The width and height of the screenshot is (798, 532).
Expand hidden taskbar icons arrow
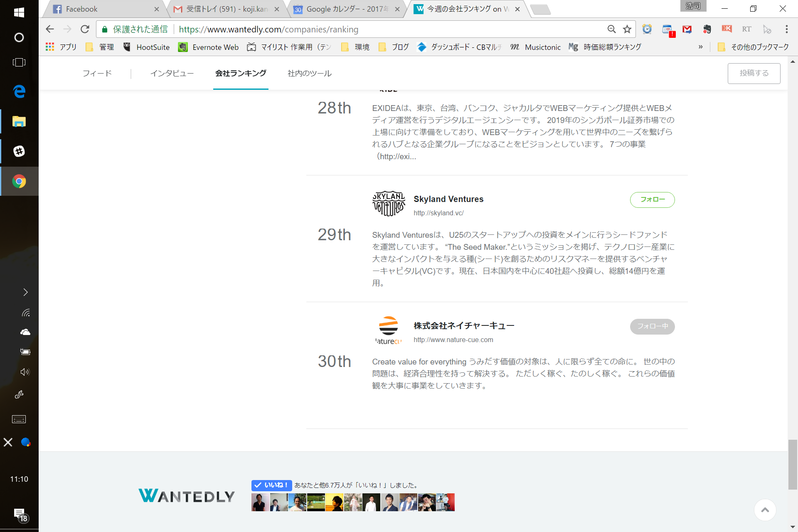25,292
